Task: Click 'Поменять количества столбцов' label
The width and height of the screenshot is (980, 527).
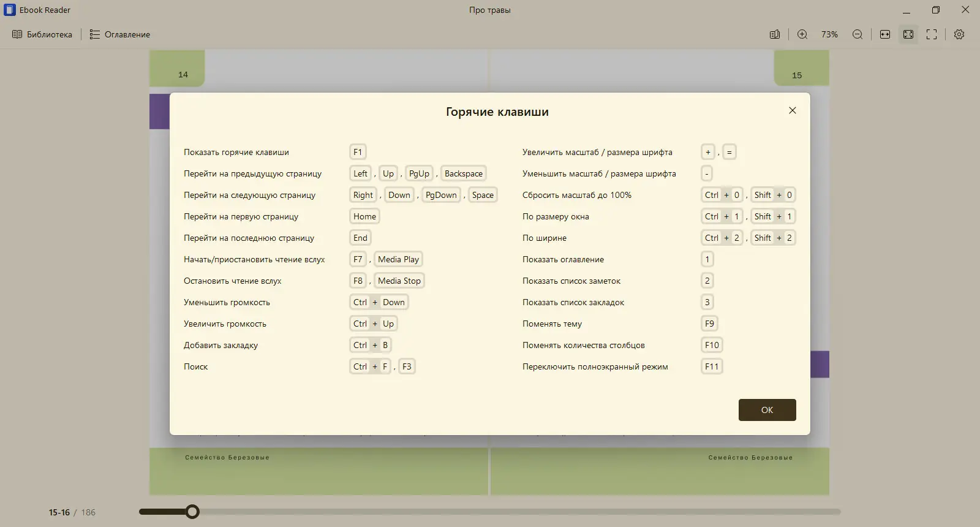Action: click(584, 345)
